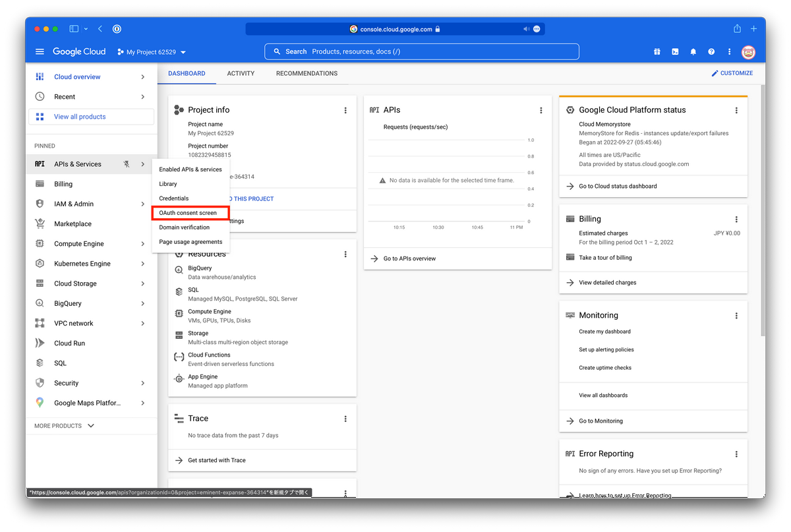The width and height of the screenshot is (791, 532).
Task: Open BigQuery under Resources card
Action: (200, 268)
